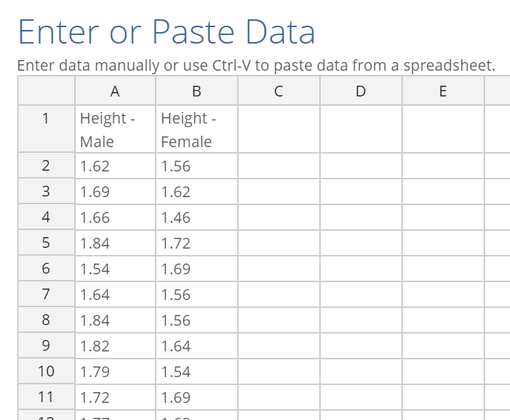
Task: Click the Height - Female header cell
Action: click(x=196, y=129)
